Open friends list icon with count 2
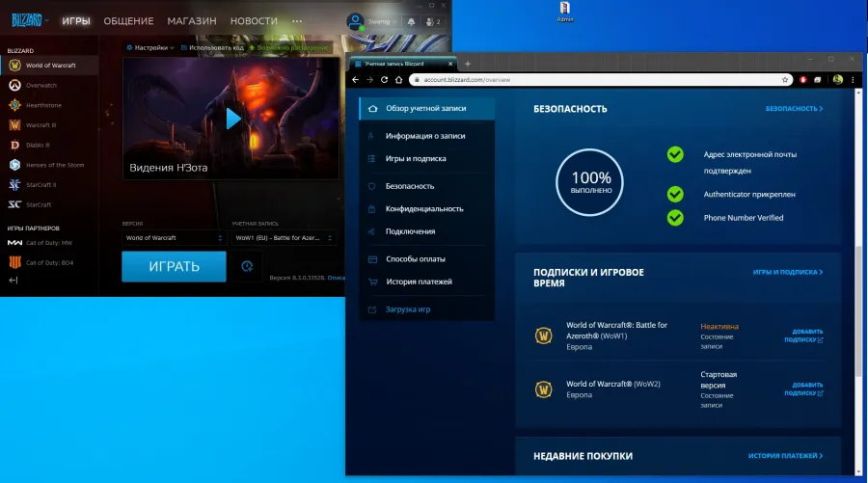This screenshot has width=868, height=483. tap(432, 21)
